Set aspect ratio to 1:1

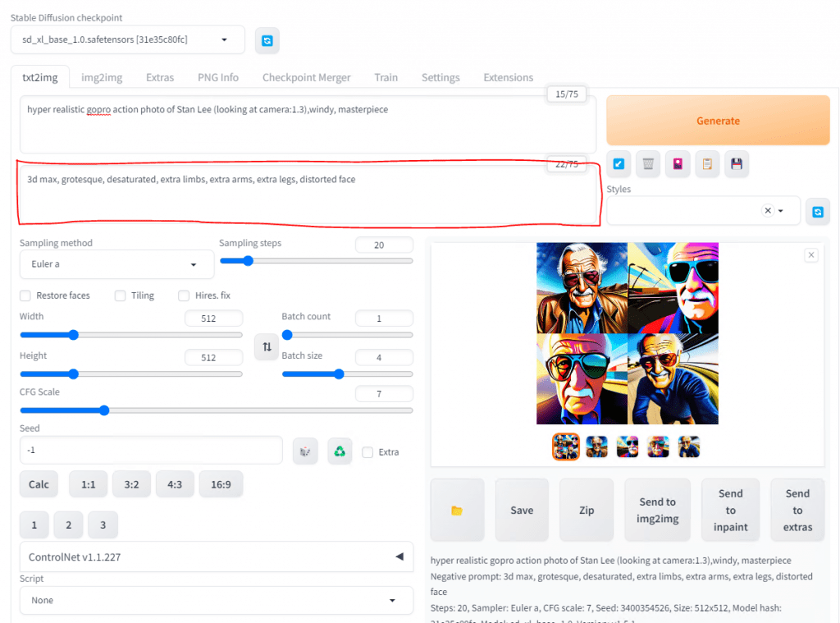[x=89, y=484]
